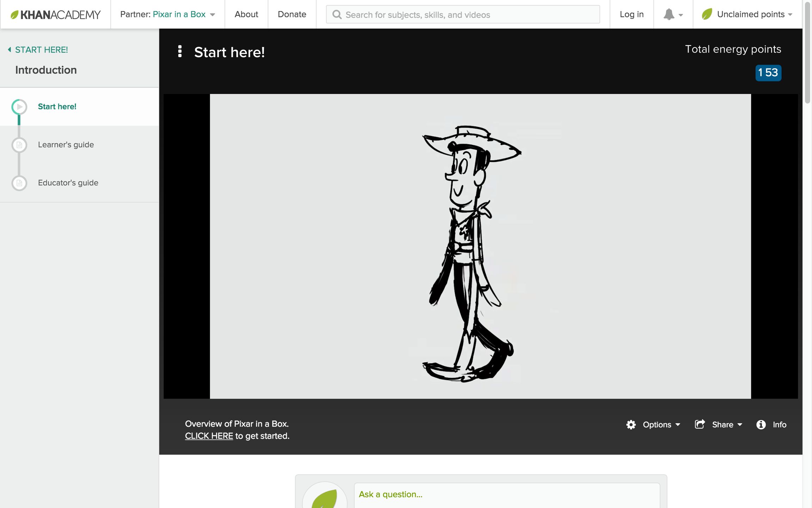Click the three-dot menu beside Start here!
The image size is (812, 508).
point(180,52)
